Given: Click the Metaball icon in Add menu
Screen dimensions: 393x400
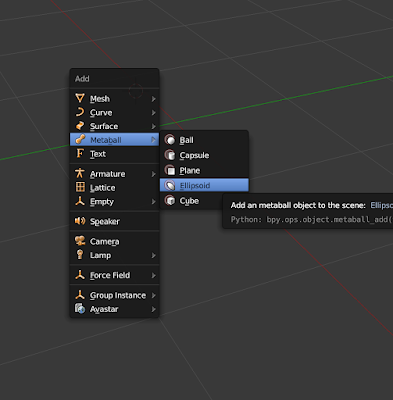Looking at the screenshot, I should 80,139.
